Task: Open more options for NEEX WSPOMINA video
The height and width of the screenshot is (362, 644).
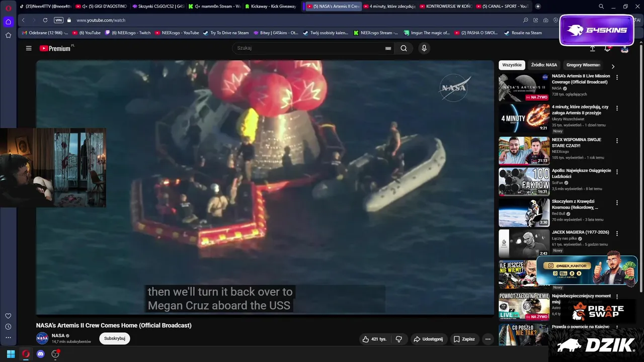Action: (617, 141)
